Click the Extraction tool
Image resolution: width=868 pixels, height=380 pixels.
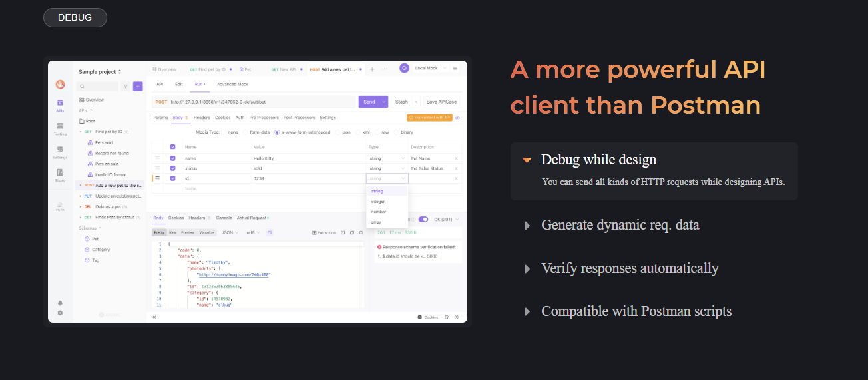[324, 233]
